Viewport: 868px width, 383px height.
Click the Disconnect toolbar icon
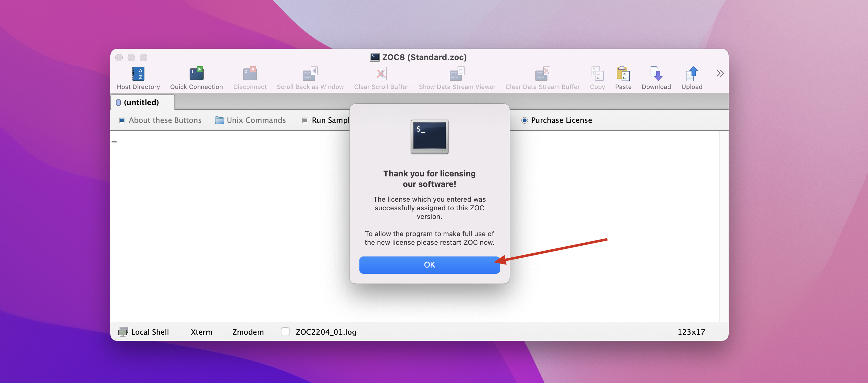250,74
